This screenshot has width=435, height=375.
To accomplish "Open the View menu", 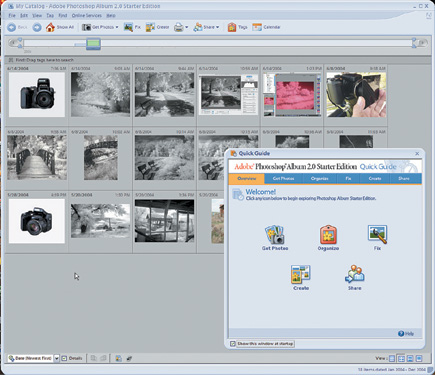I will [37, 16].
